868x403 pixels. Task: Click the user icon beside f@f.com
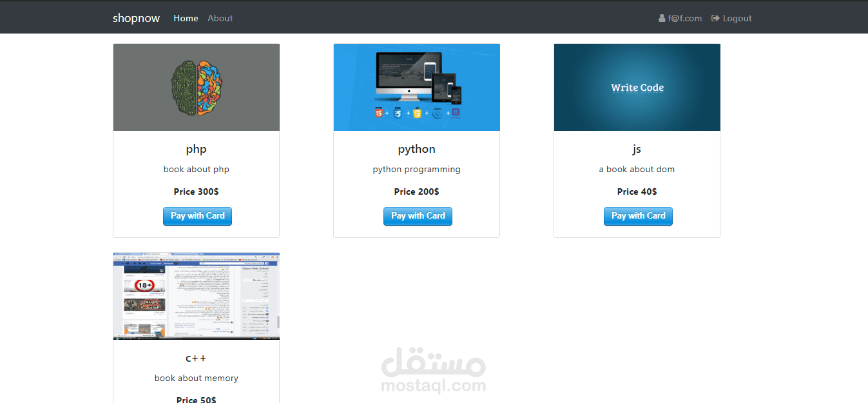(662, 18)
